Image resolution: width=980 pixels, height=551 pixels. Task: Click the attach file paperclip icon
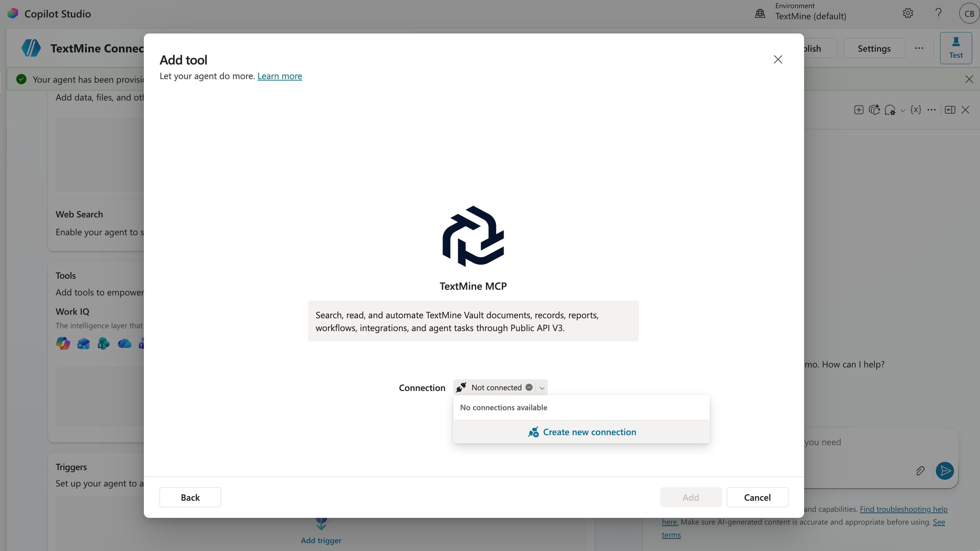click(x=920, y=471)
